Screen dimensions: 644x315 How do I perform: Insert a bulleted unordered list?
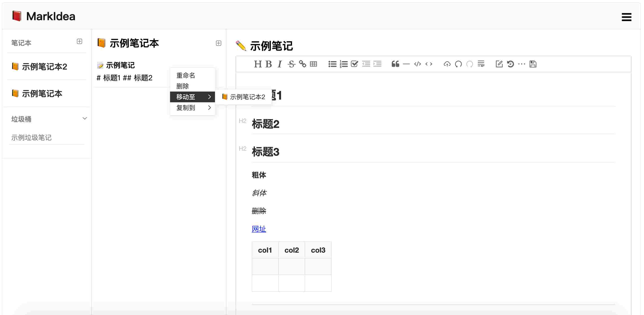[332, 64]
